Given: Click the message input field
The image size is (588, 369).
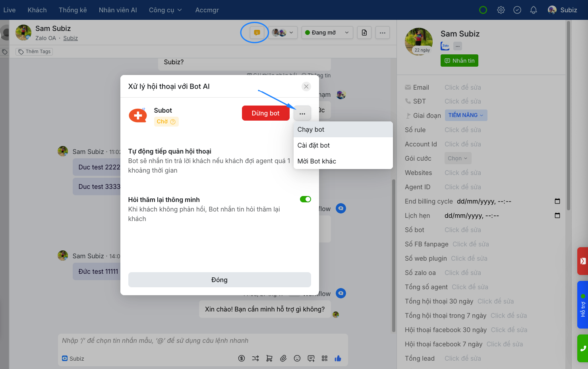Looking at the screenshot, I should pos(203,341).
